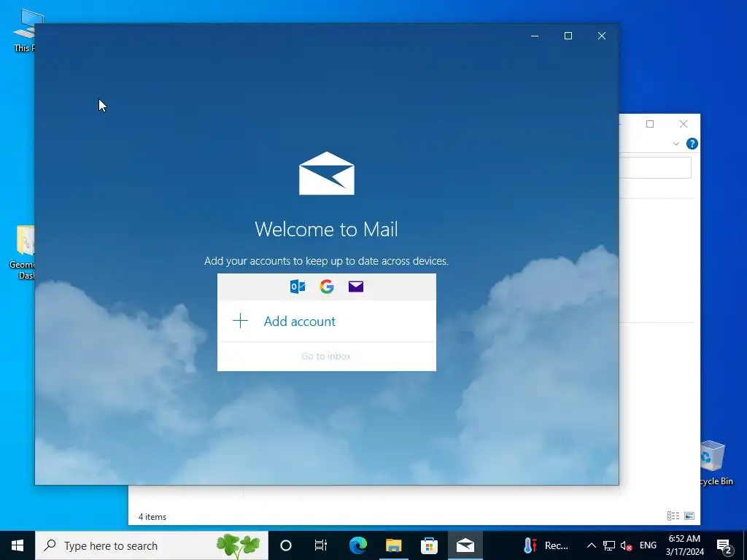Click the File Explorer search box

tap(656, 168)
